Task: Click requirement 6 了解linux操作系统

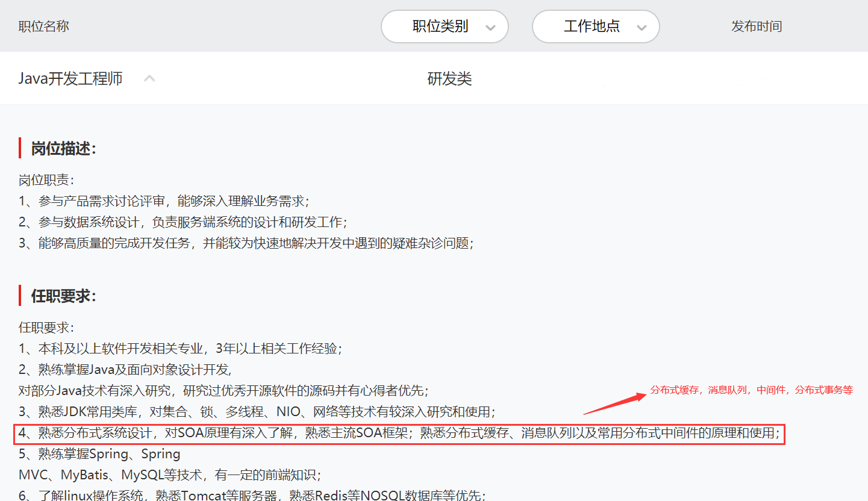Action: (x=252, y=495)
